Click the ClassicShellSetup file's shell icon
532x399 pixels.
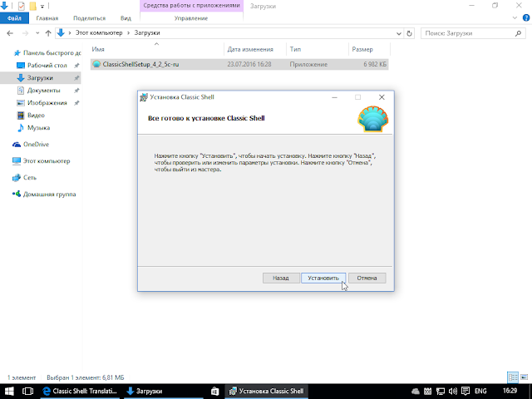pos(96,64)
